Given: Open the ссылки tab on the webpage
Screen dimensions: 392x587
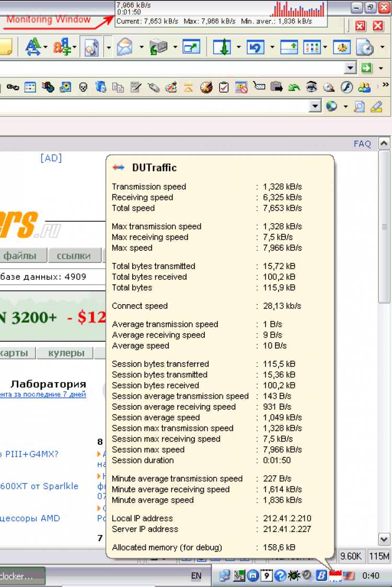Looking at the screenshot, I should pyautogui.click(x=75, y=256).
